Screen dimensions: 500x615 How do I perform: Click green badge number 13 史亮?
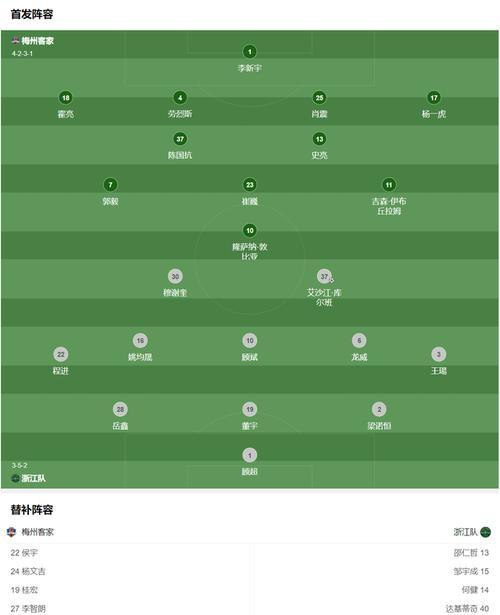coord(319,139)
